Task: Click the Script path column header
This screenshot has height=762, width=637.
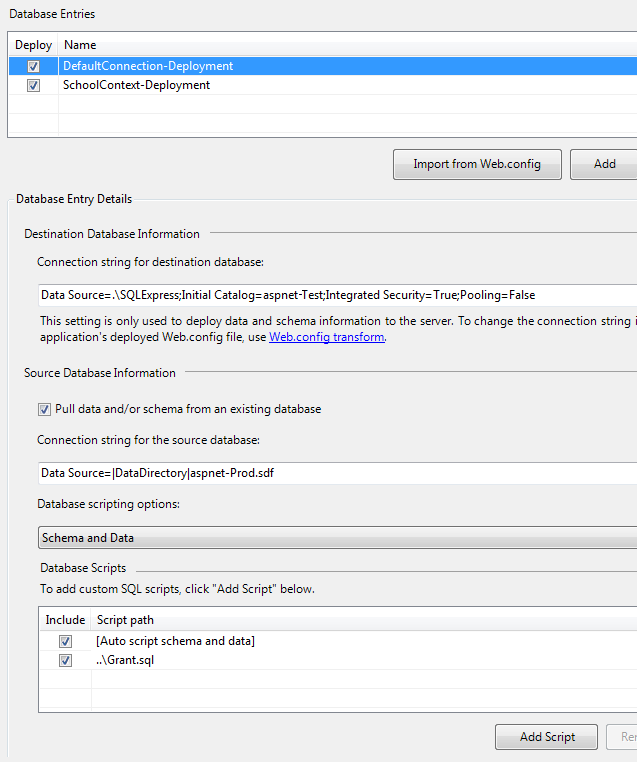Action: (x=125, y=620)
